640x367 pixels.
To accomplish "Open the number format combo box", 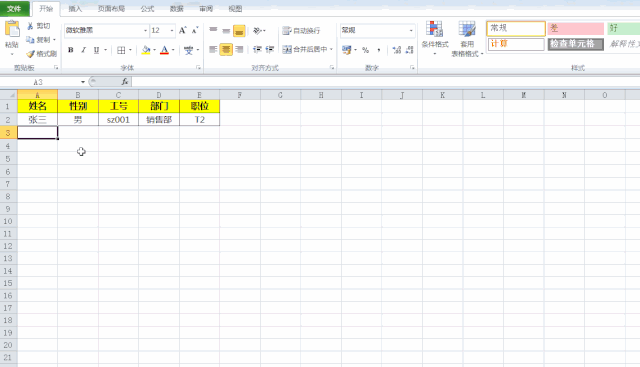I will [x=377, y=30].
